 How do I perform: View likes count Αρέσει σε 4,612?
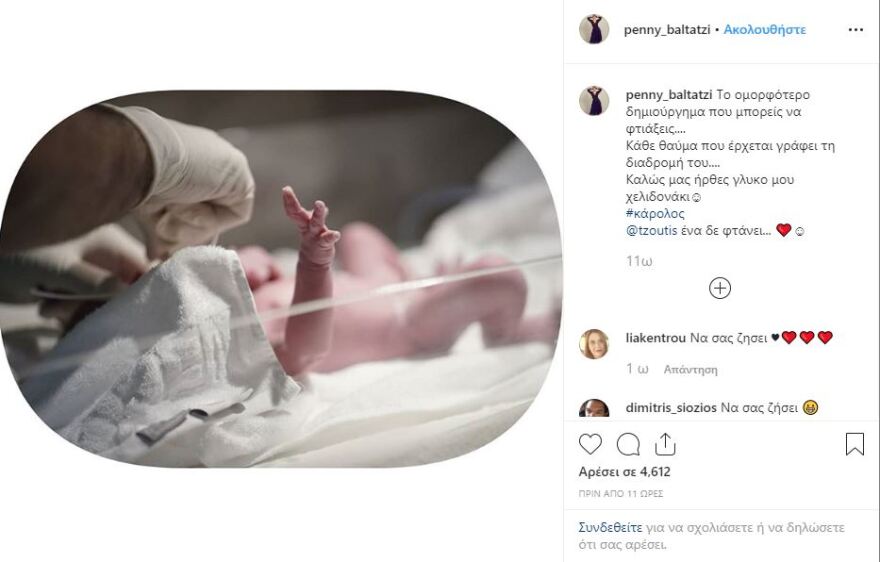tap(625, 472)
